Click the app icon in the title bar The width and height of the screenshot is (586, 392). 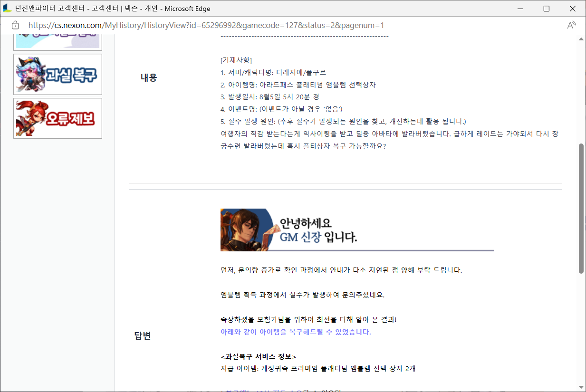click(7, 9)
